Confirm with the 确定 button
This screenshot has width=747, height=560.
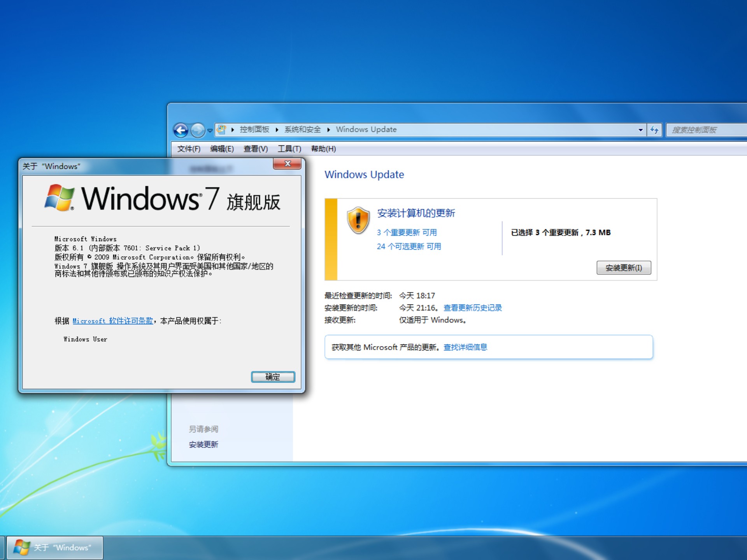pos(273,377)
